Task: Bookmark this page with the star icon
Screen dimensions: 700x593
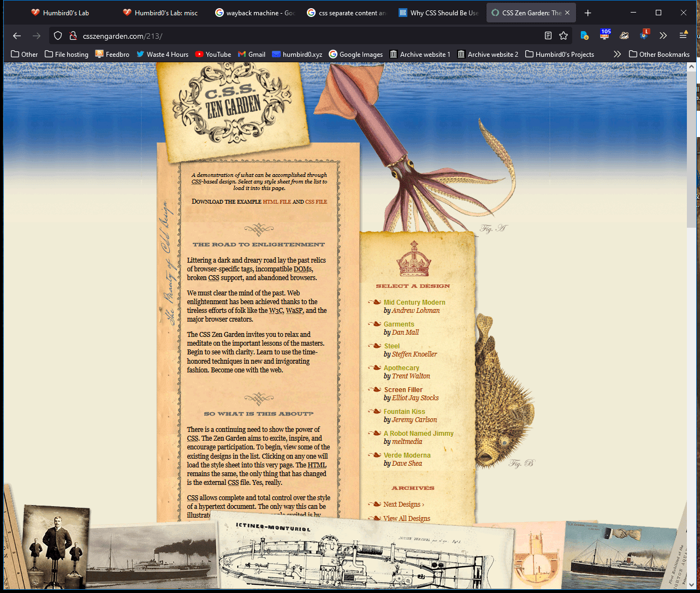Action: [563, 36]
